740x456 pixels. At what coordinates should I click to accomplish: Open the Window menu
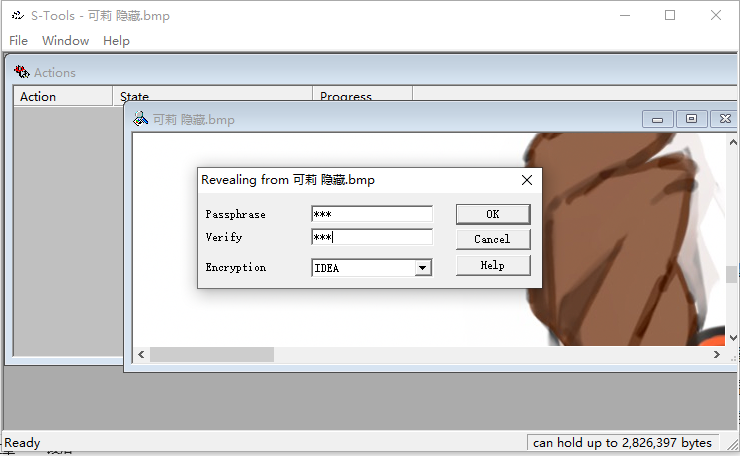click(x=65, y=41)
